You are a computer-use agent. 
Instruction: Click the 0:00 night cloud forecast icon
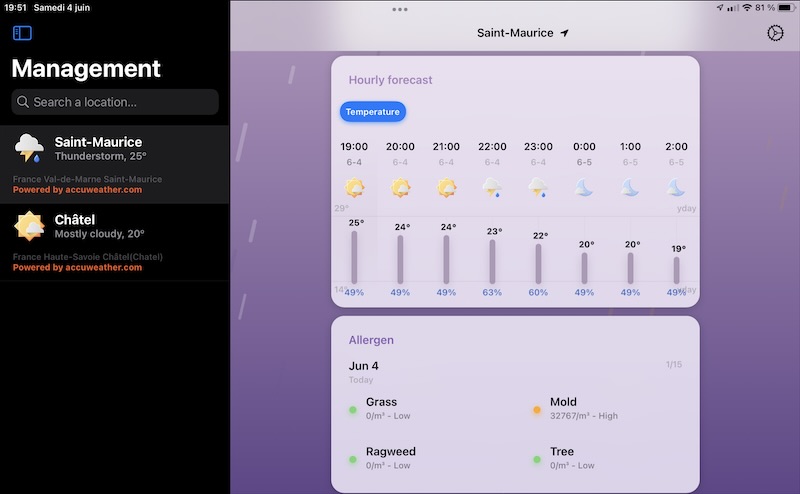tap(584, 187)
